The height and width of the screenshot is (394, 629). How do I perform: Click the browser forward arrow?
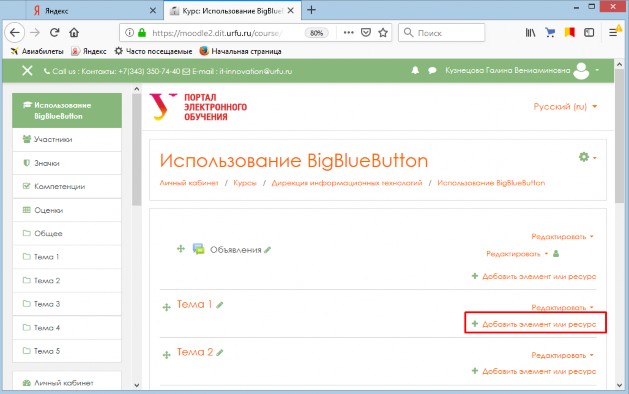(x=35, y=33)
